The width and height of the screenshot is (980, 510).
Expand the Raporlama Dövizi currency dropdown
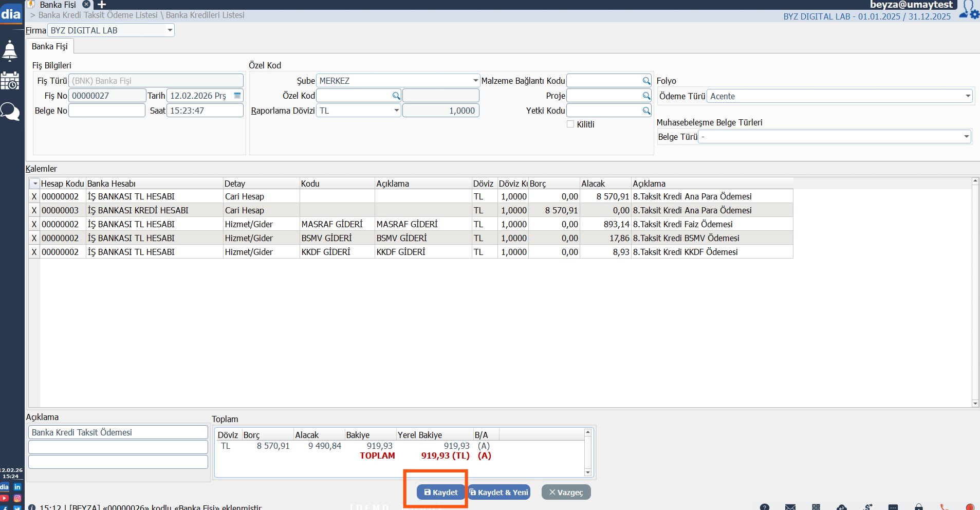coord(396,111)
